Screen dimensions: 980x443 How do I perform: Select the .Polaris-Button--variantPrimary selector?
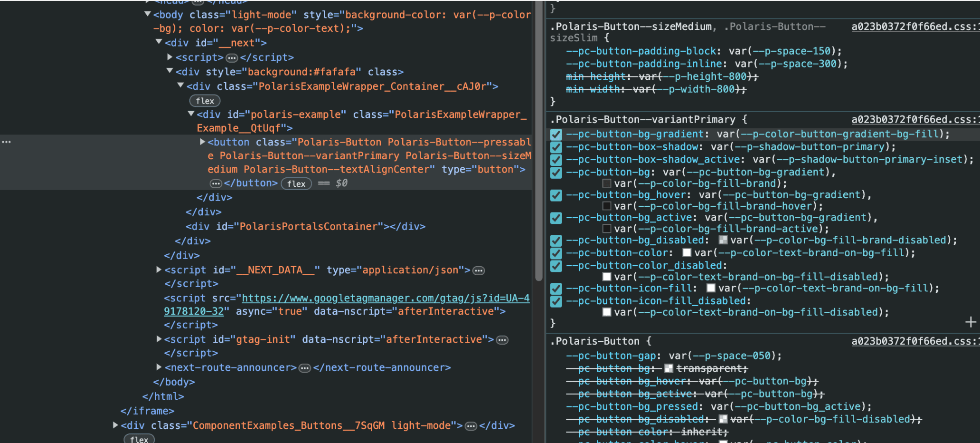(642, 119)
